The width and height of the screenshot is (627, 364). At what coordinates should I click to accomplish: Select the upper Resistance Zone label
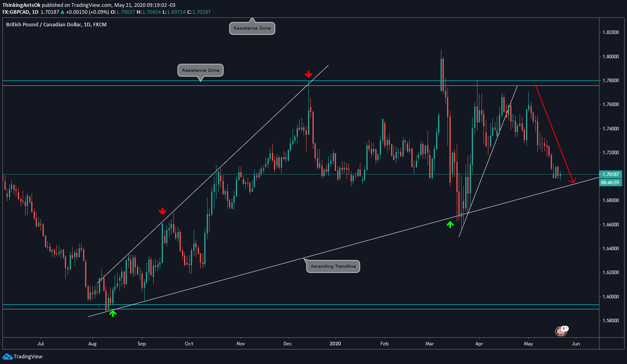pos(252,28)
